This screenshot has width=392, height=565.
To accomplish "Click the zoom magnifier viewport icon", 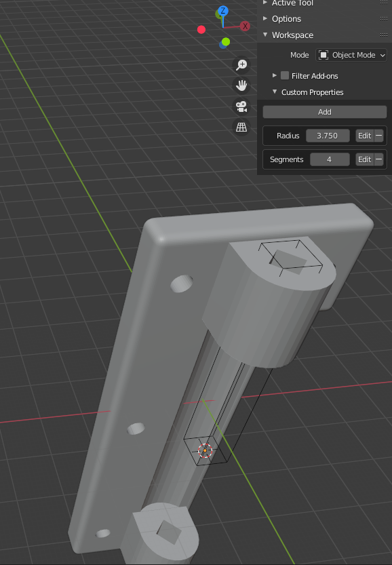I will [x=241, y=65].
